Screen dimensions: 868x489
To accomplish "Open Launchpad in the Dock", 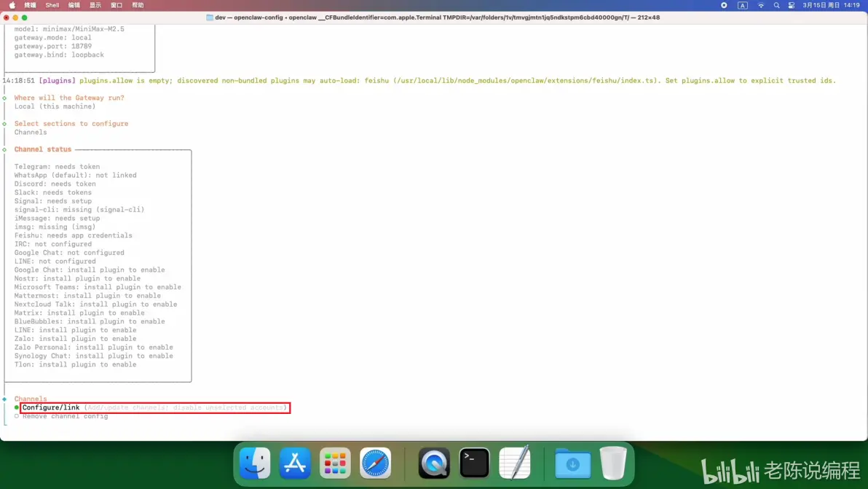I will point(335,463).
